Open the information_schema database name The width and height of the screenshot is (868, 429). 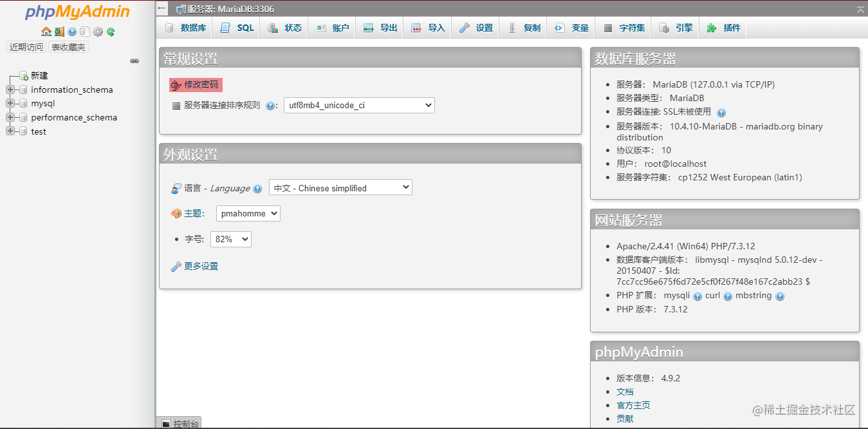click(x=72, y=90)
